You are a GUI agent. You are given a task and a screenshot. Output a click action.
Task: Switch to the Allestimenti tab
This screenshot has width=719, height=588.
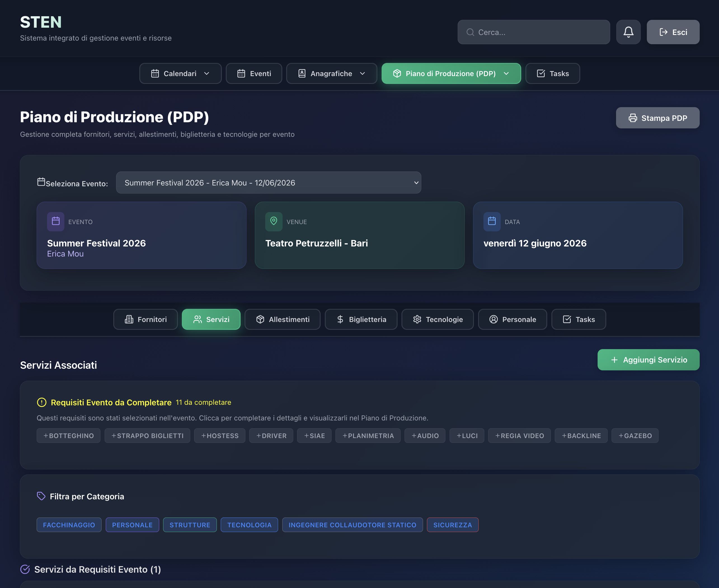point(283,319)
